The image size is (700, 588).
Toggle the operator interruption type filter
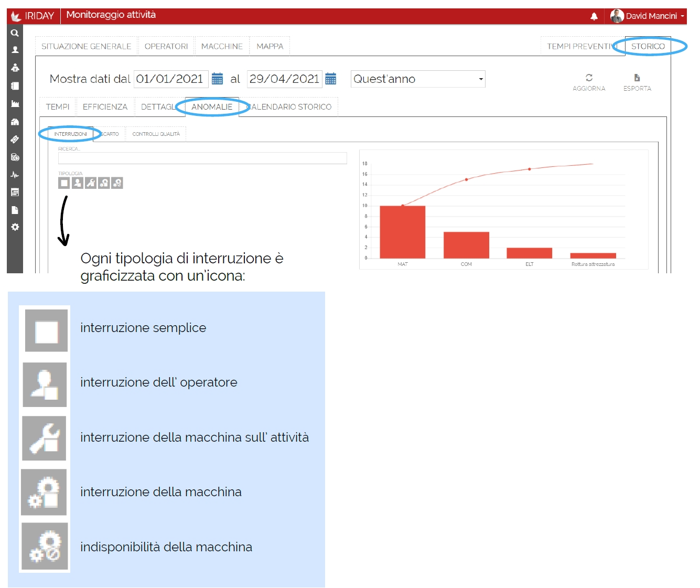tap(78, 183)
